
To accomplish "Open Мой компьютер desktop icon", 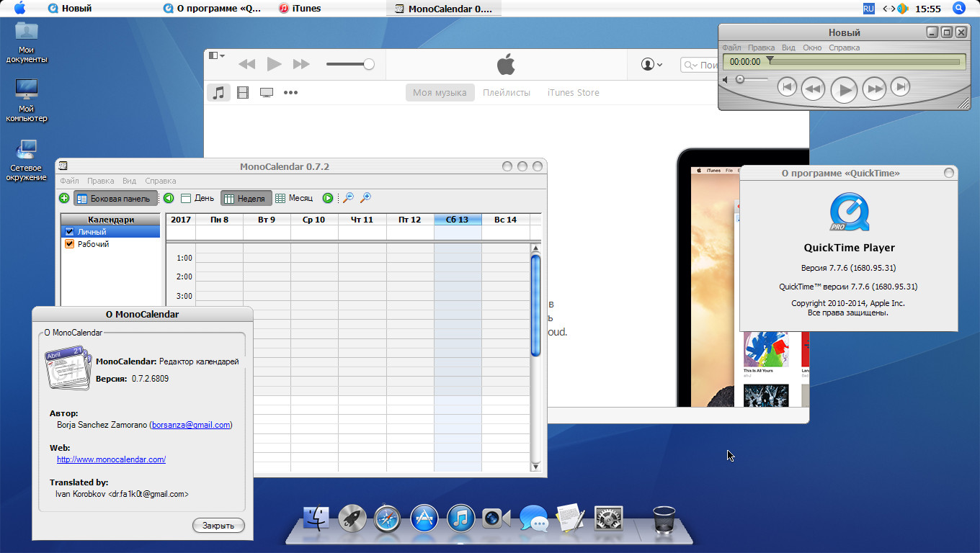I will coord(27,101).
